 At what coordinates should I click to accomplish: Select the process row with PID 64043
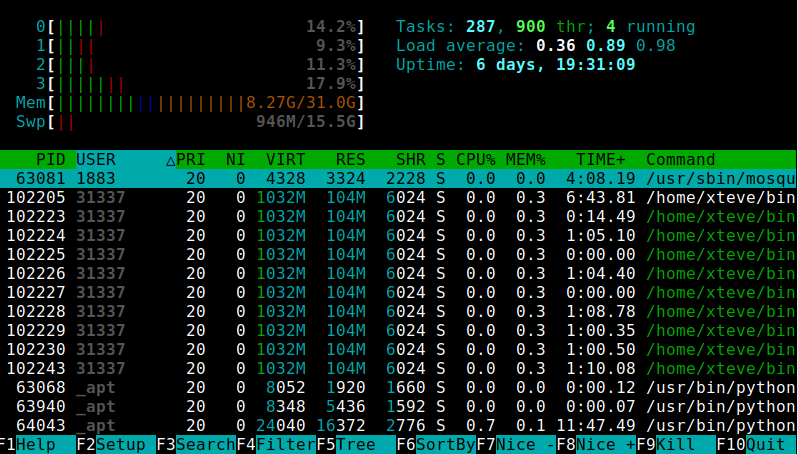399,425
